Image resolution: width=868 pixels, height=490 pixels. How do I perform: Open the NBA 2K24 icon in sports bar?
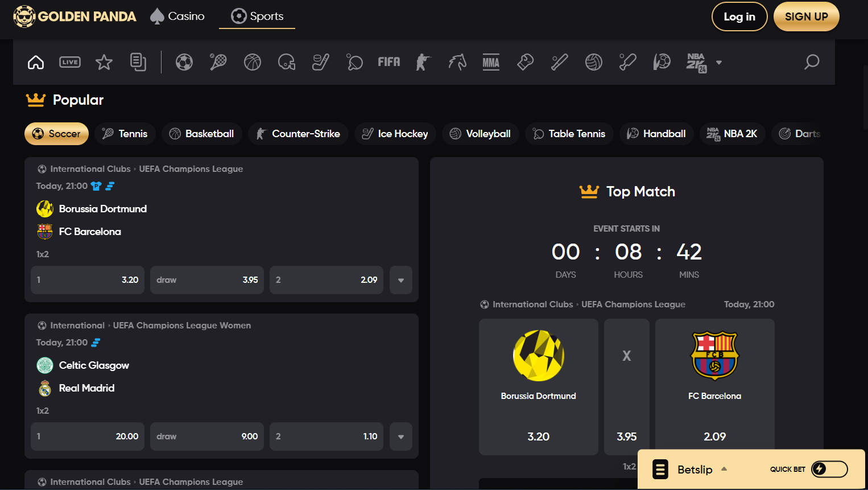pos(696,63)
